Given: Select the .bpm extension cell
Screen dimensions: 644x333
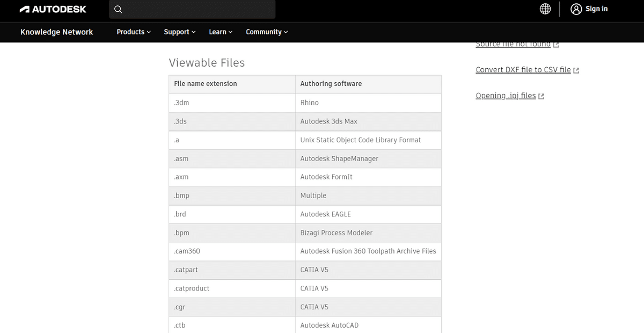Looking at the screenshot, I should point(232,233).
